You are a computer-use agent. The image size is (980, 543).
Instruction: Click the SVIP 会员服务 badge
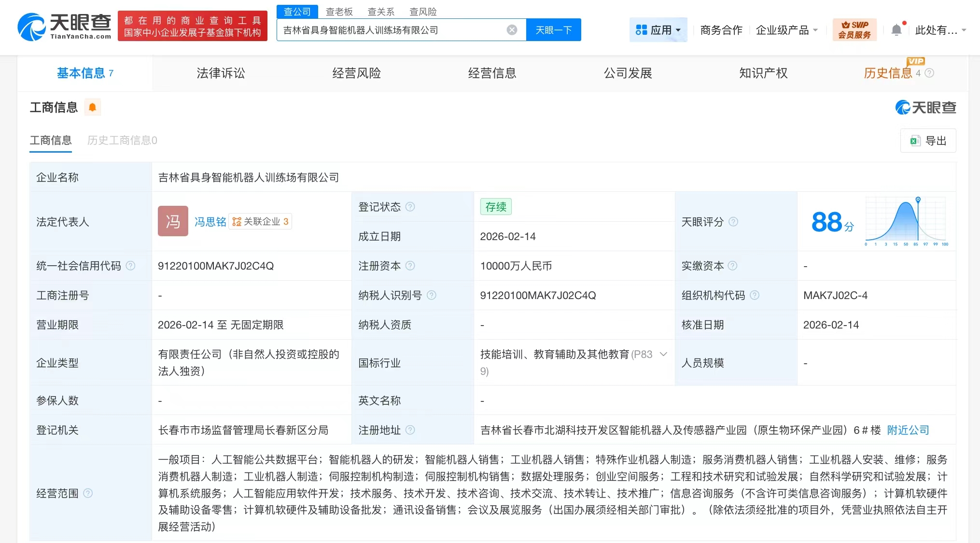coord(854,30)
